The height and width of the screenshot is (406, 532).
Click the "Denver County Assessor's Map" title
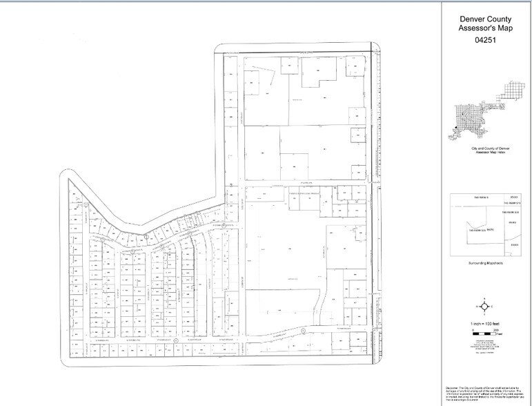point(485,23)
